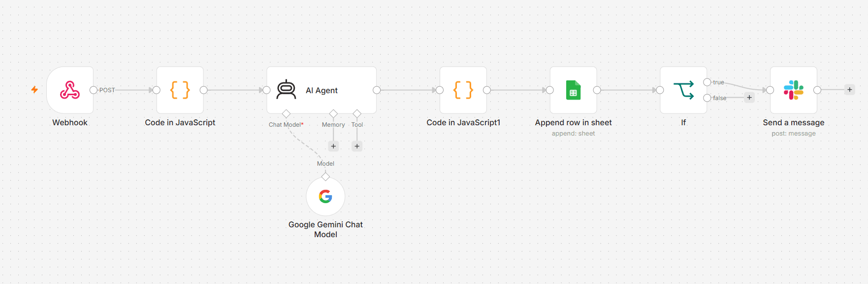
Task: Click the 'Chat Model*' label
Action: click(x=286, y=125)
